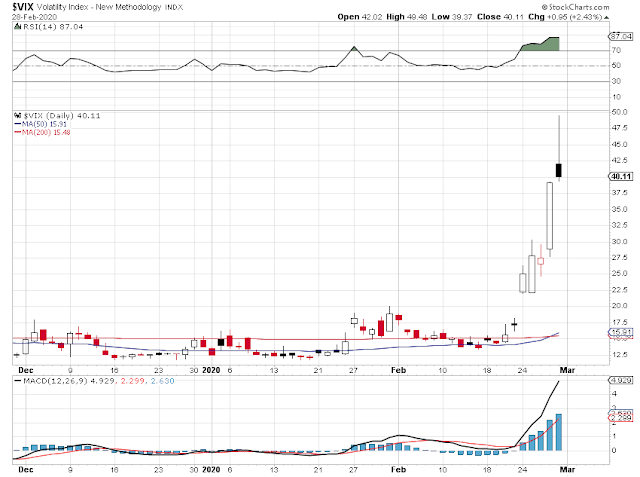
Task: Click the 0 level on MACD axis
Action: click(x=614, y=450)
